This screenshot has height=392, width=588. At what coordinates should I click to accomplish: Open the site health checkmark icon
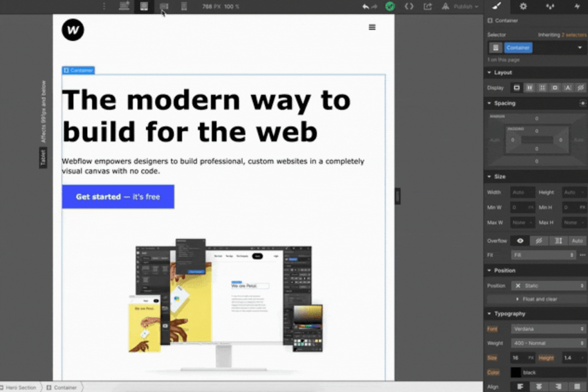(x=389, y=6)
